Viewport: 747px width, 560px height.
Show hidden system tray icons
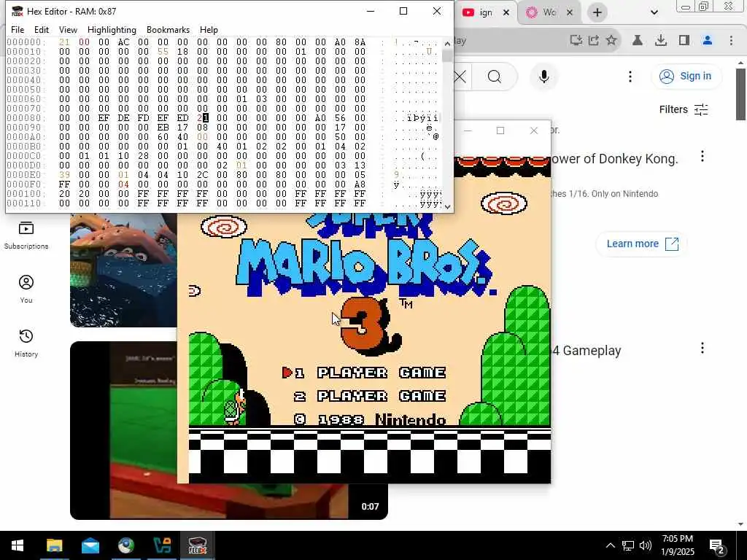tap(610, 545)
